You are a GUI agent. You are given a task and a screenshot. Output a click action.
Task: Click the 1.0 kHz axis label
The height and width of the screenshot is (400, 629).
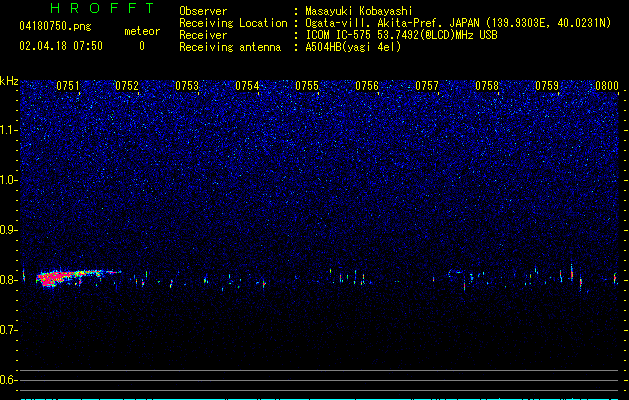pos(8,180)
